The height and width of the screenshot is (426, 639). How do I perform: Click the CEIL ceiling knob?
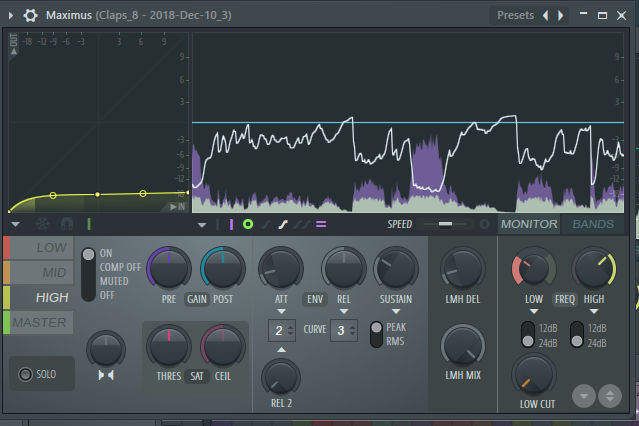coord(223,346)
